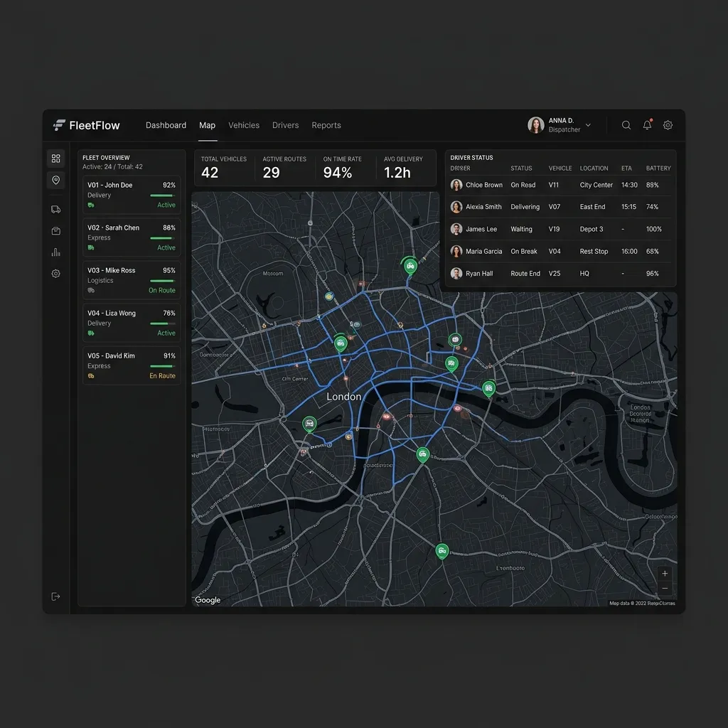Click the 'Active: 24 / Total: 42' text
This screenshot has height=728, width=728.
(112, 166)
